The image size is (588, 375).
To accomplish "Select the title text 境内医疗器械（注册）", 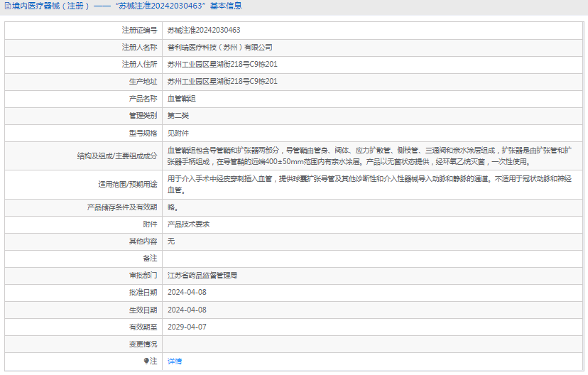I will (x=50, y=6).
